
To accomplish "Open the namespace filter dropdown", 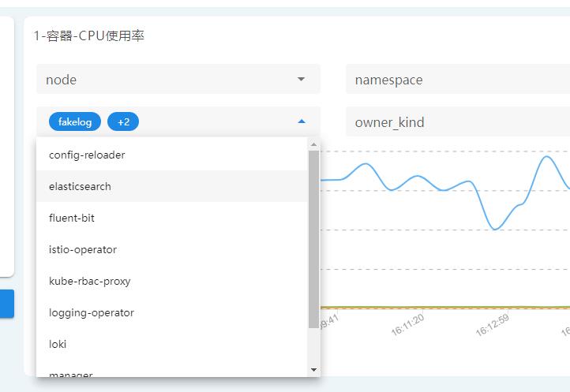I will 456,80.
